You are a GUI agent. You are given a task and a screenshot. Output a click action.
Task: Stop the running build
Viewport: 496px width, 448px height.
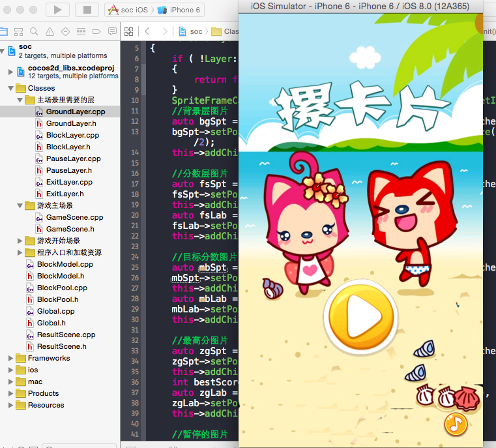coord(87,10)
